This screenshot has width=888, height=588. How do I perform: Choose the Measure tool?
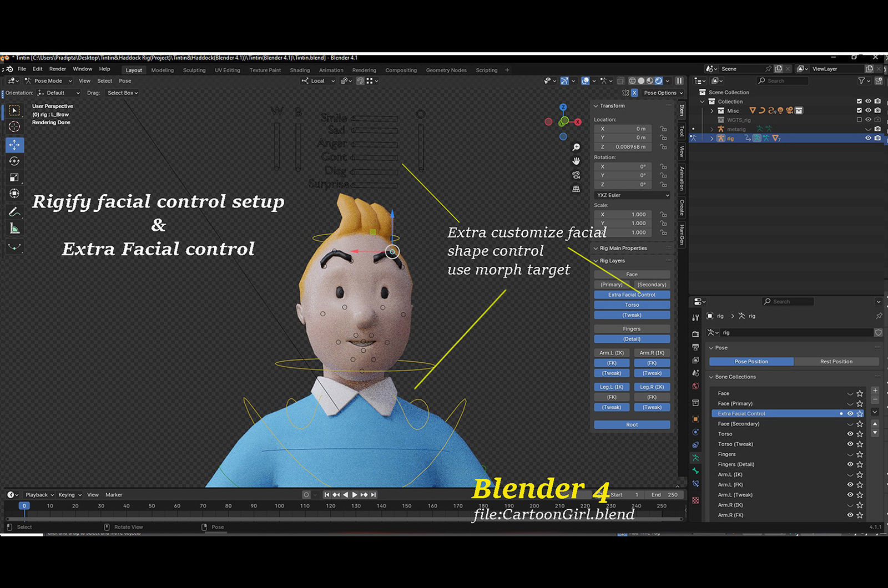pyautogui.click(x=14, y=229)
